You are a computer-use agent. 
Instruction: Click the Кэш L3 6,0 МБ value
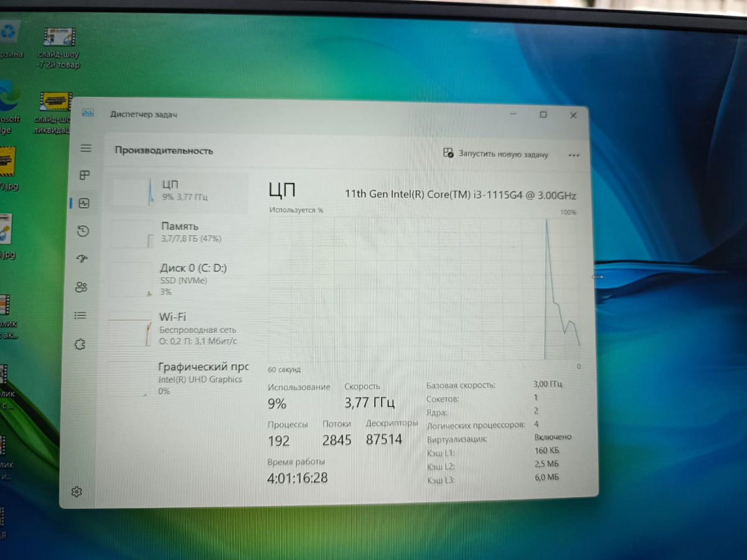point(547,477)
